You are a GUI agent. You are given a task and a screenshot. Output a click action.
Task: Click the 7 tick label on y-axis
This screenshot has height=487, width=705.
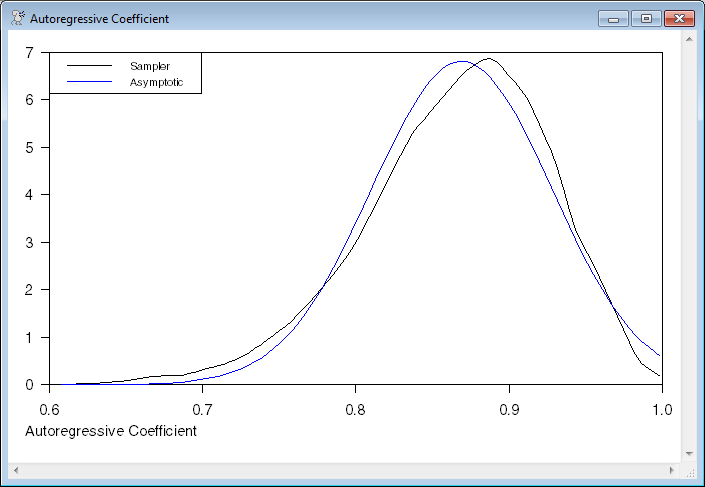coord(30,52)
